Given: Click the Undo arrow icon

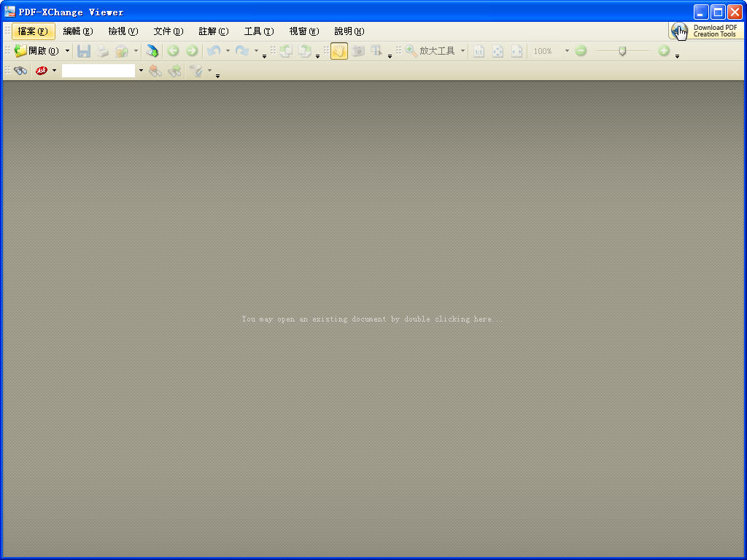Looking at the screenshot, I should [x=214, y=51].
